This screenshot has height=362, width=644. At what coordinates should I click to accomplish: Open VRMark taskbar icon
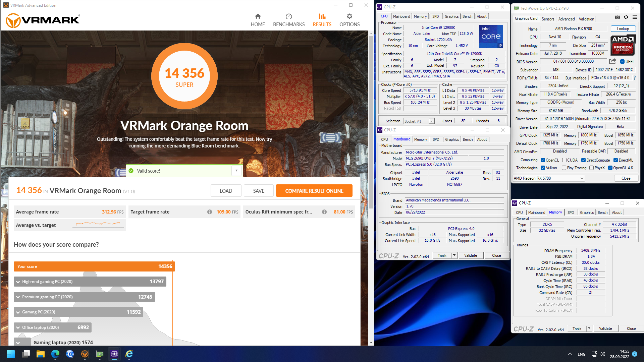pyautogui.click(x=85, y=354)
